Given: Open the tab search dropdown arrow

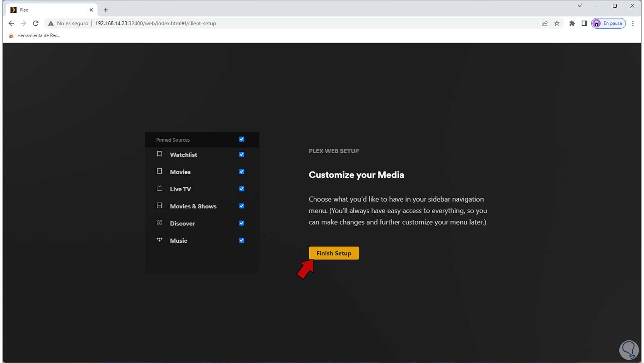Looking at the screenshot, I should pos(580,6).
